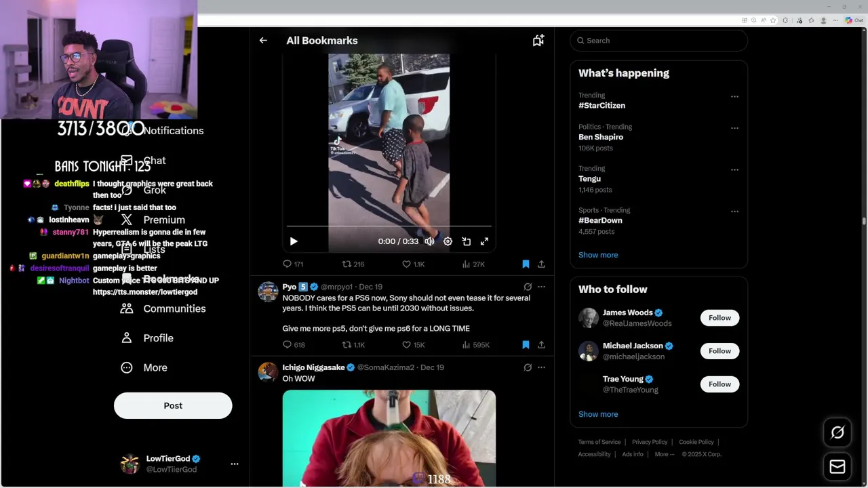Seek along the video progress bar

click(x=389, y=226)
